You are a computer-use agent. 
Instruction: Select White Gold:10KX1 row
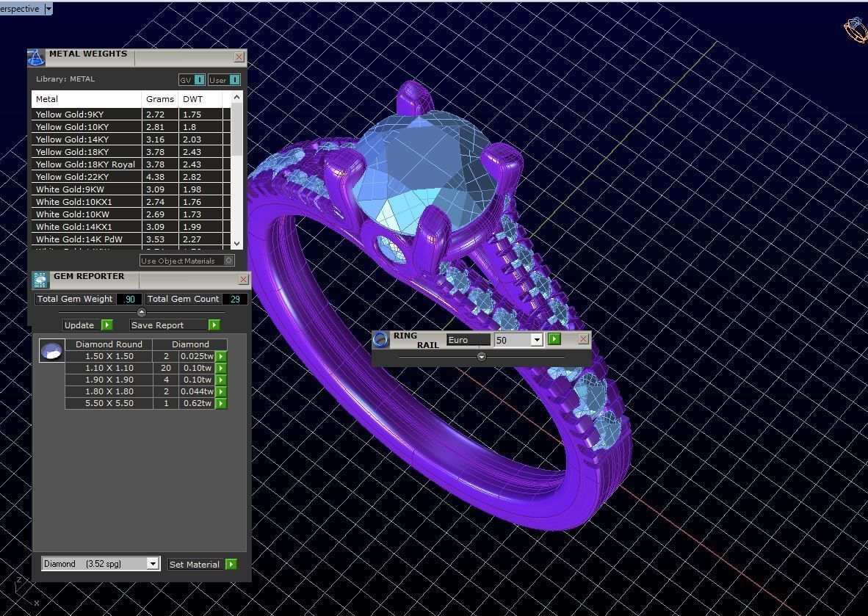131,202
